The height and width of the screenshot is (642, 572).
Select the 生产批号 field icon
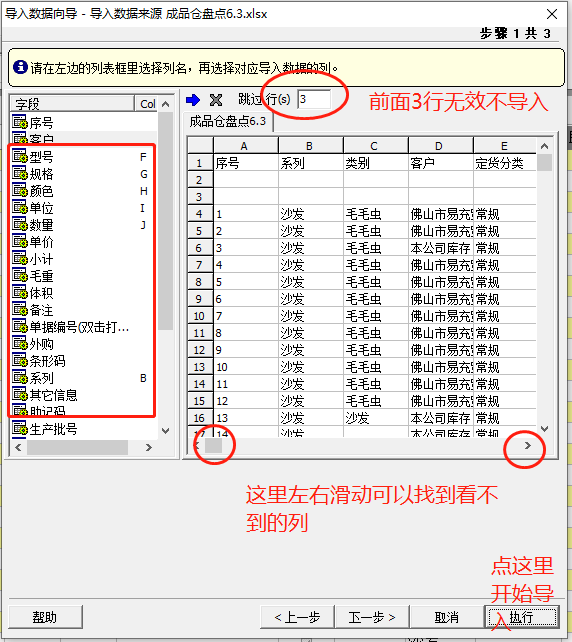[x=20, y=429]
